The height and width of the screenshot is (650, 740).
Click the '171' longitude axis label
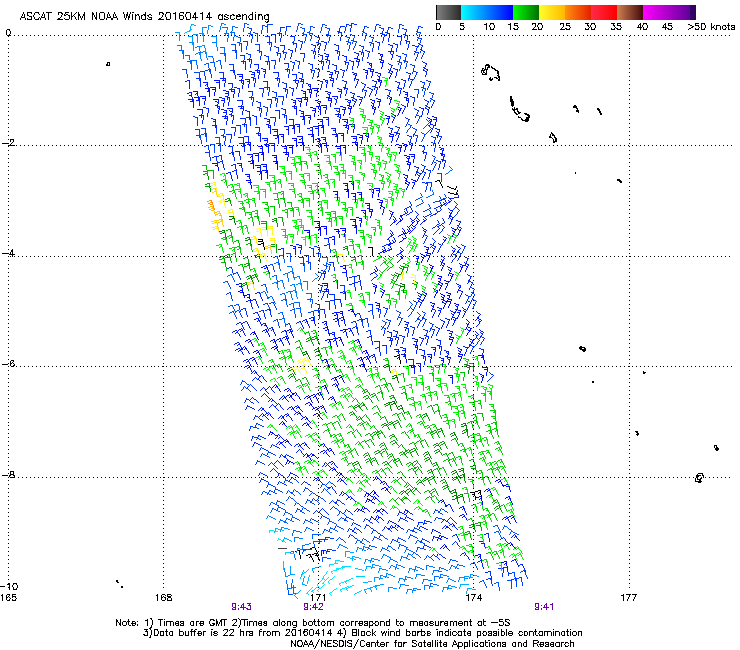coord(319,598)
